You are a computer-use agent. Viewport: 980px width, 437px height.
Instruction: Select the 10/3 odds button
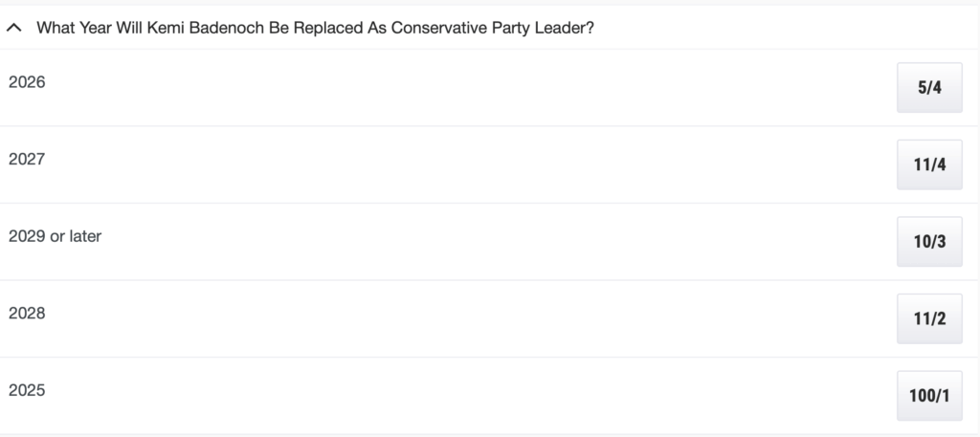tap(929, 242)
